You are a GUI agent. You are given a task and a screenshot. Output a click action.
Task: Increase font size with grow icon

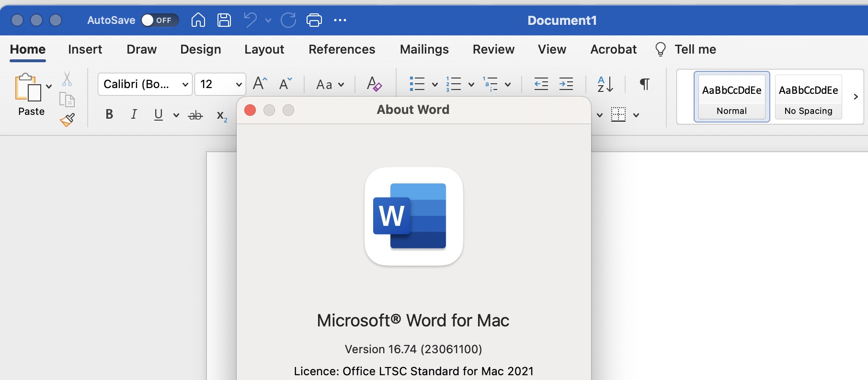point(260,84)
